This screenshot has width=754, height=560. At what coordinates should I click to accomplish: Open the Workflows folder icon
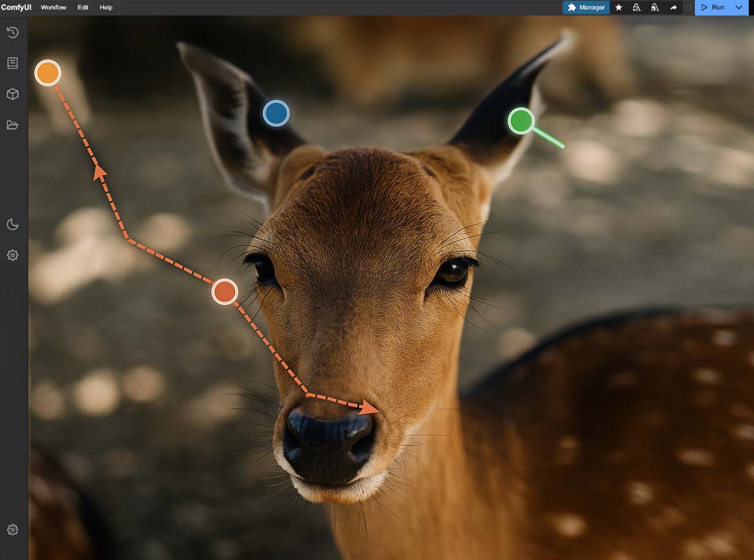coord(13,125)
